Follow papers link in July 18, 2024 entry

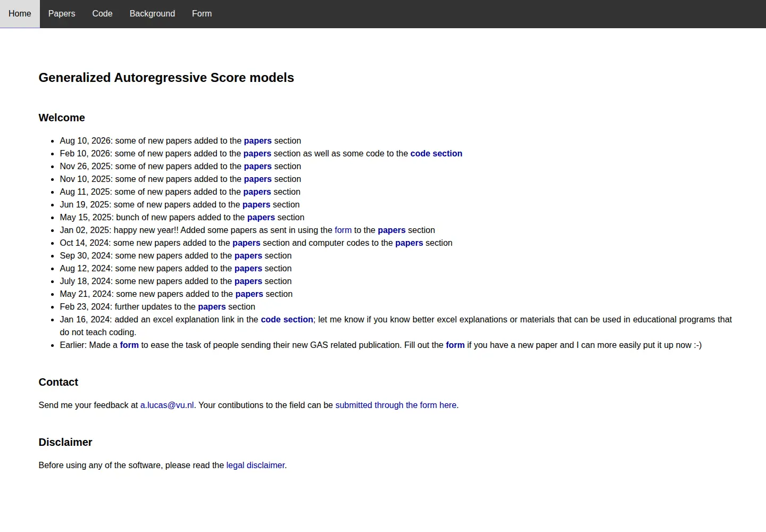[x=248, y=281]
